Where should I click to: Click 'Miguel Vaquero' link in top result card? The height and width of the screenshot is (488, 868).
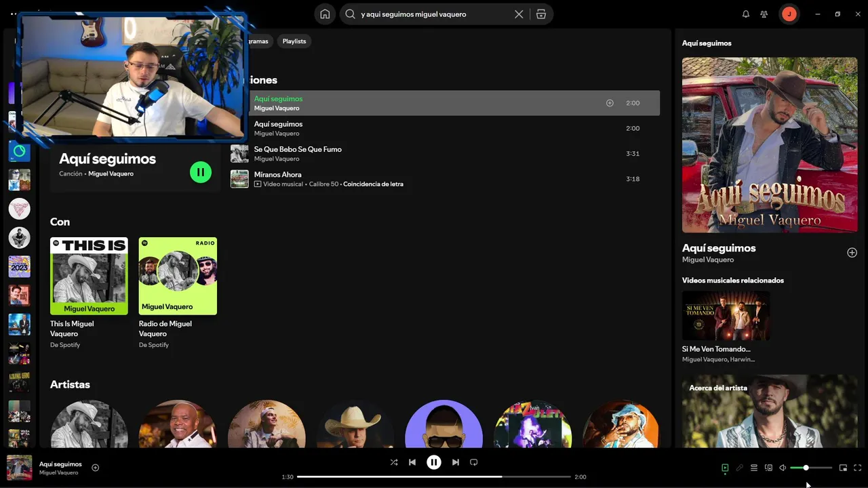click(111, 174)
